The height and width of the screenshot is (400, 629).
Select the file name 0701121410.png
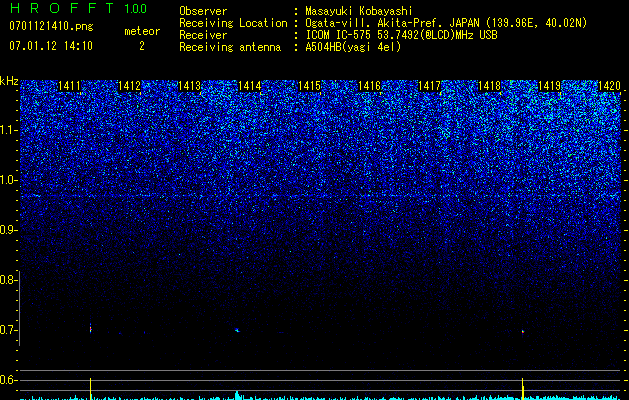pos(51,26)
